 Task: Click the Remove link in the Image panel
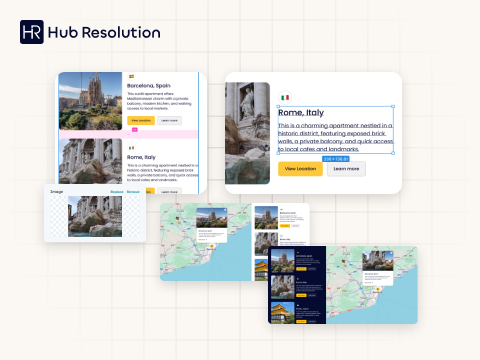coord(133,192)
